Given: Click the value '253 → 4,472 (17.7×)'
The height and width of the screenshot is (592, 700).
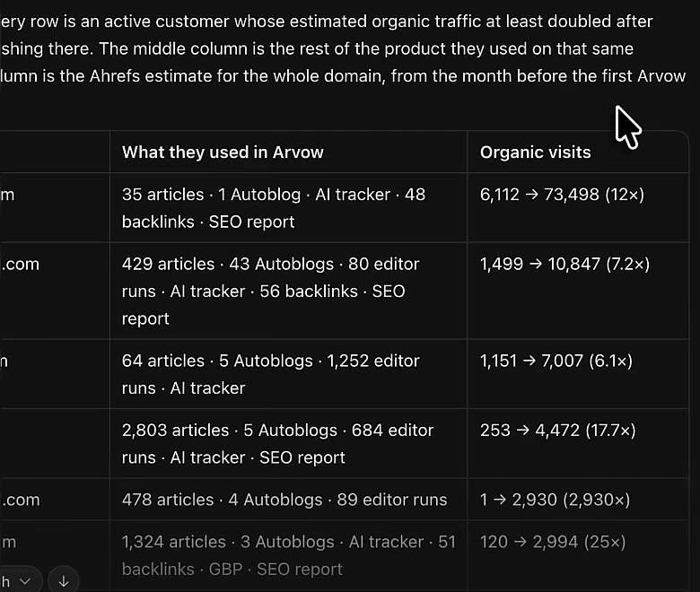Looking at the screenshot, I should pyautogui.click(x=557, y=430).
